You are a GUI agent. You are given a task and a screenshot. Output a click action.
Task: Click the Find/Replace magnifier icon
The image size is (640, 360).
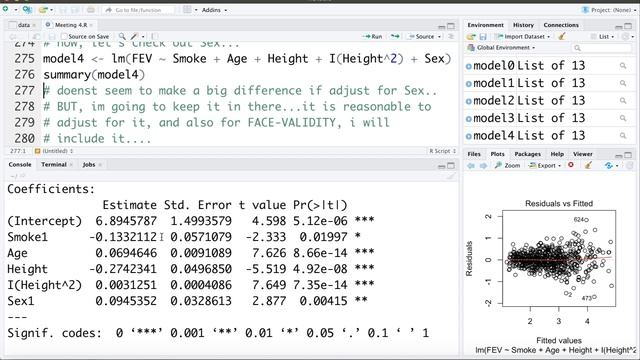[122, 36]
